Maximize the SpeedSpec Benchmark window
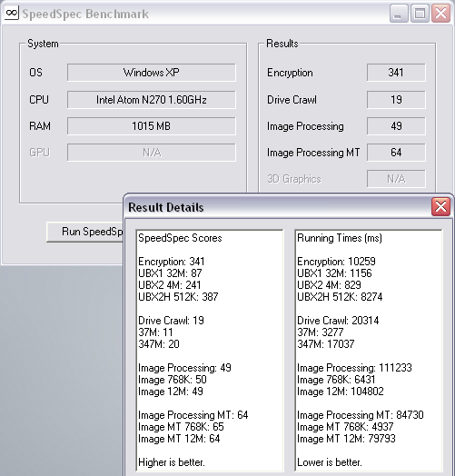Viewport: 455px width, 476px height. (420, 14)
